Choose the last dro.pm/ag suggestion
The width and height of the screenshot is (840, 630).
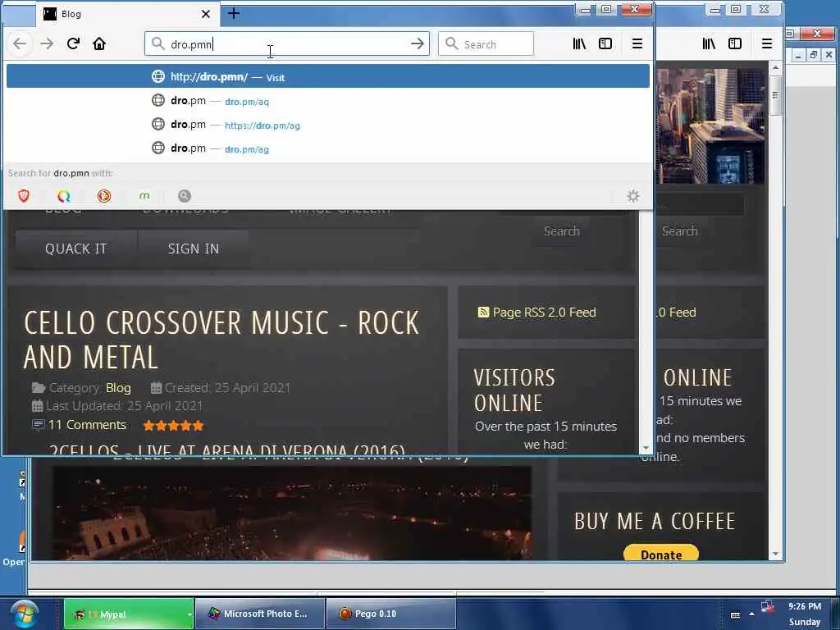328,148
